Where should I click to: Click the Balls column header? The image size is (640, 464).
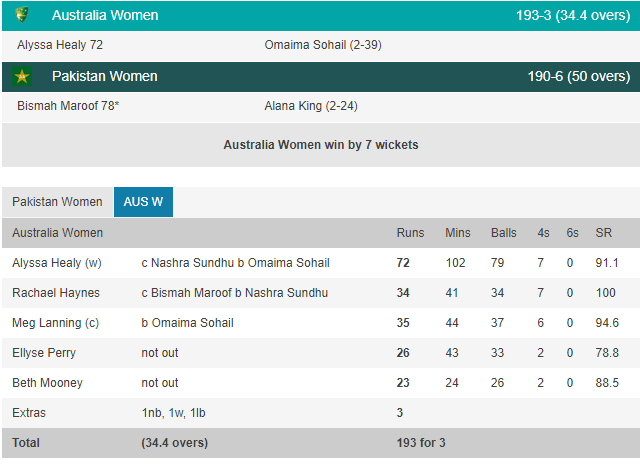[504, 233]
